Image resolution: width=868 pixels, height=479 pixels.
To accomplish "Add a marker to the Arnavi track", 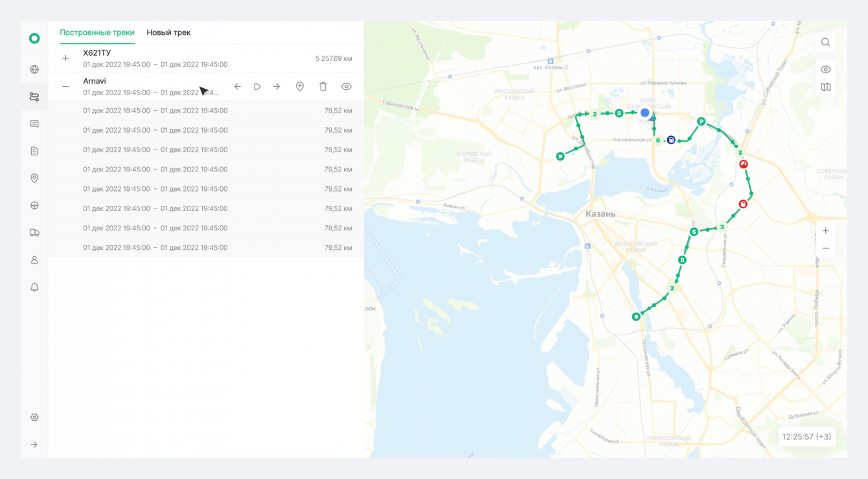I will (x=300, y=86).
